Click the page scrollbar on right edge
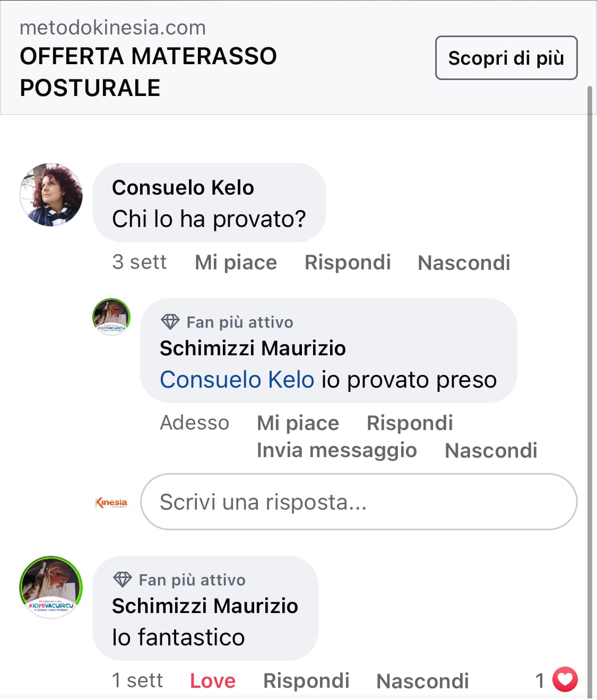 tap(590, 371)
